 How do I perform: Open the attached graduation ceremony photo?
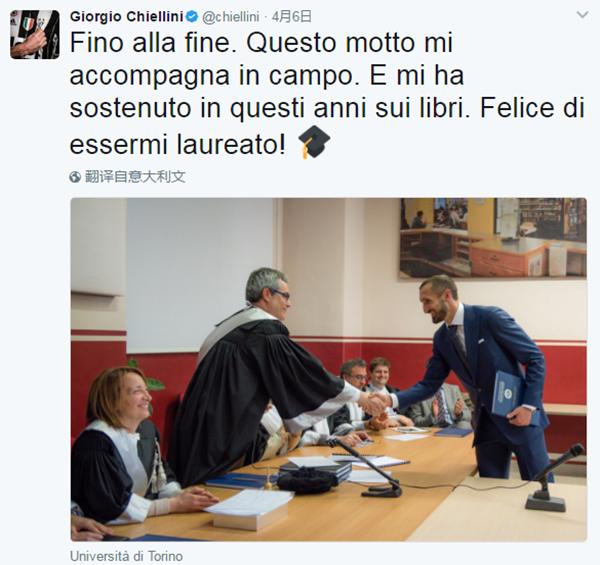[x=329, y=370]
